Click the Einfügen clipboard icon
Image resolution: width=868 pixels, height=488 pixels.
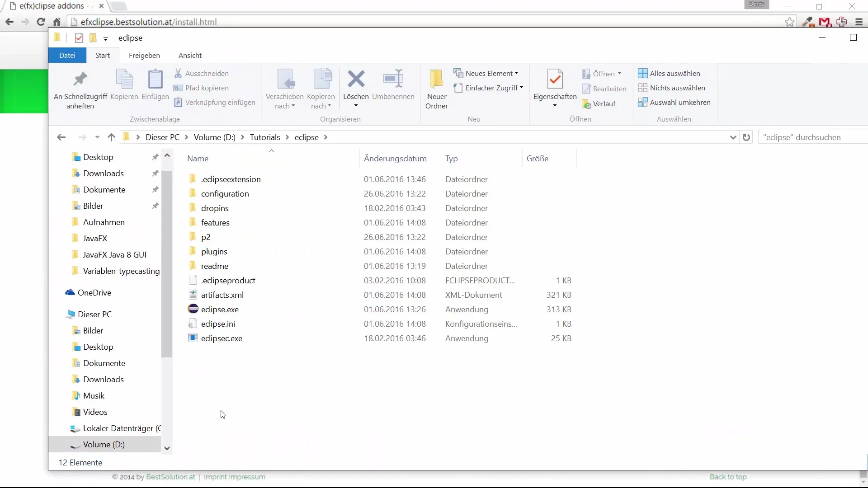point(155,79)
